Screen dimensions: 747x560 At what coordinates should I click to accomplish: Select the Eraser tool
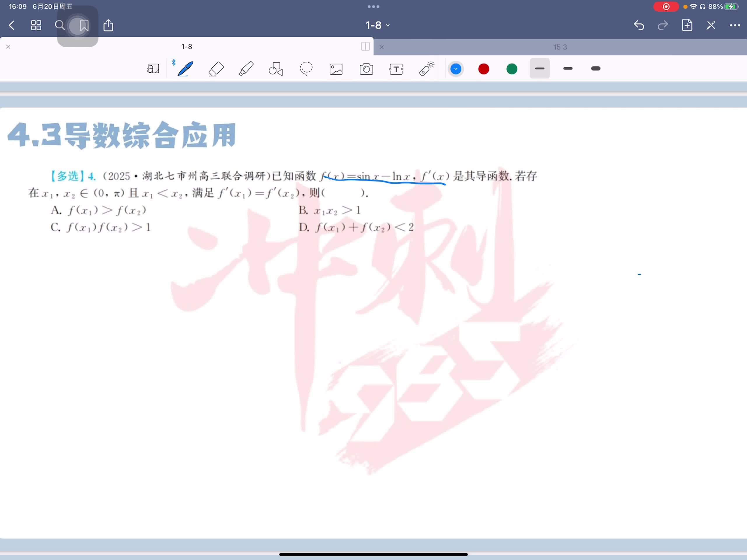[216, 69]
